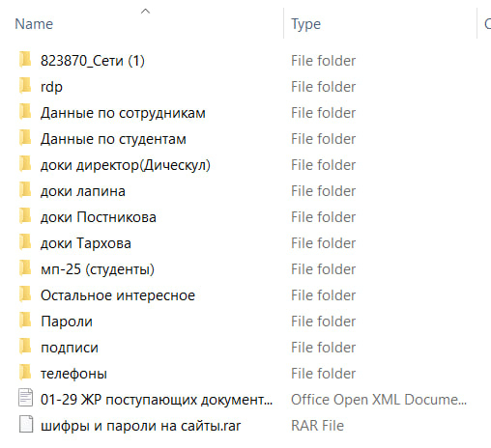Select шифры и пароли на сайты.rar filename

point(140,426)
